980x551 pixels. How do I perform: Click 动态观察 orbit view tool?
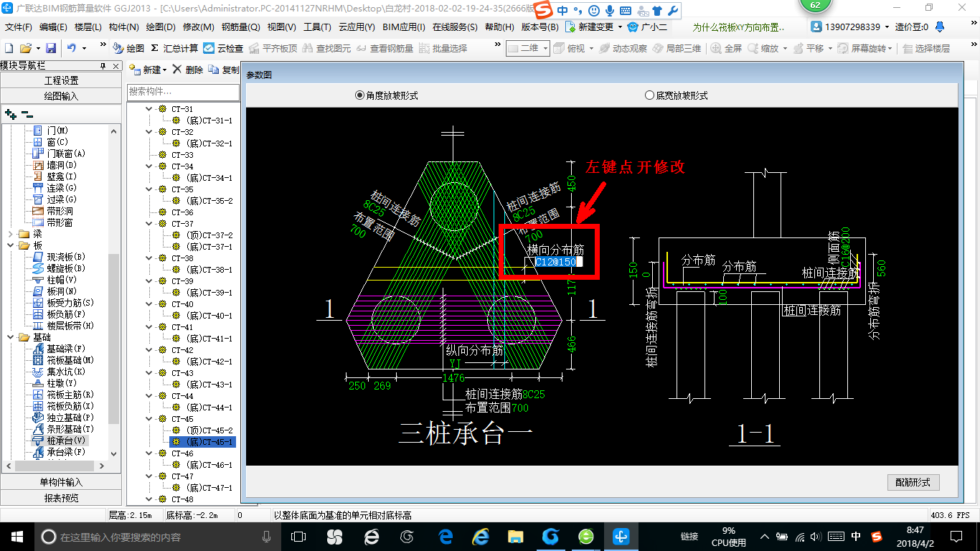coord(623,49)
